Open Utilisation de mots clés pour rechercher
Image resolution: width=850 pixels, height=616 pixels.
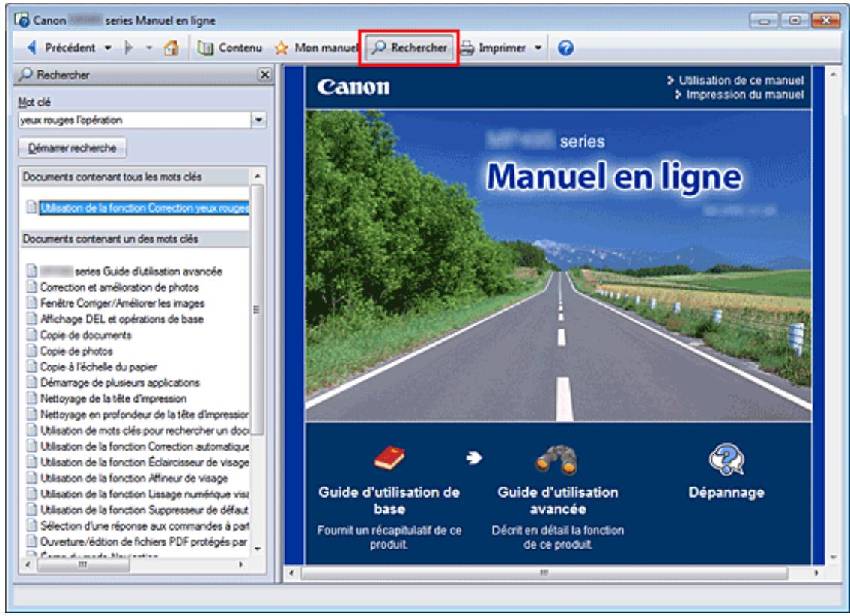(x=145, y=430)
